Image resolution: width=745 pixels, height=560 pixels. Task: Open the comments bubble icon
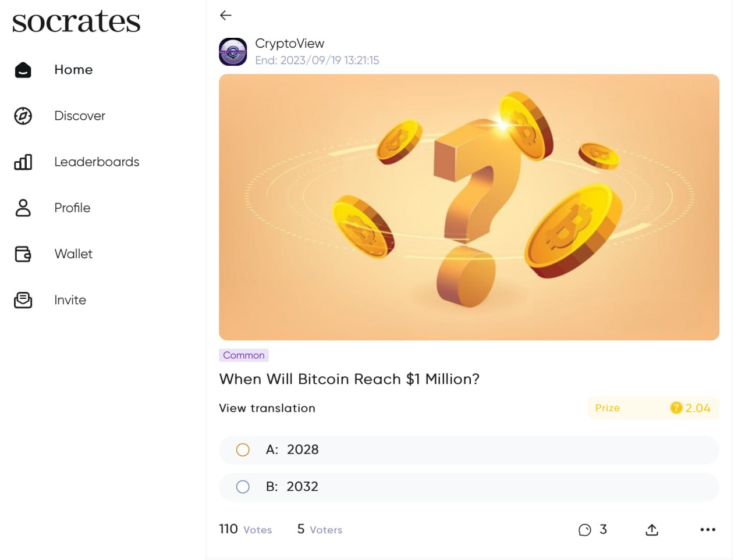585,530
